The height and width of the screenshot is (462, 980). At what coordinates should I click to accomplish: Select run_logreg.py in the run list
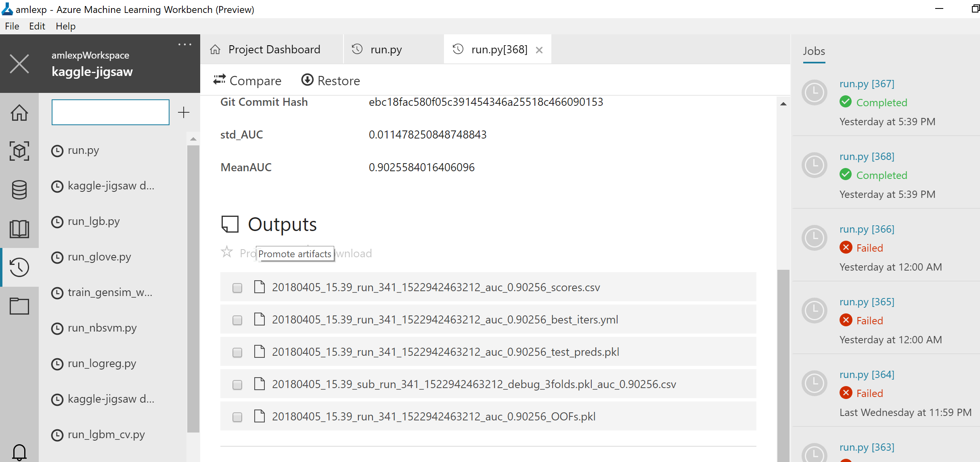point(102,363)
